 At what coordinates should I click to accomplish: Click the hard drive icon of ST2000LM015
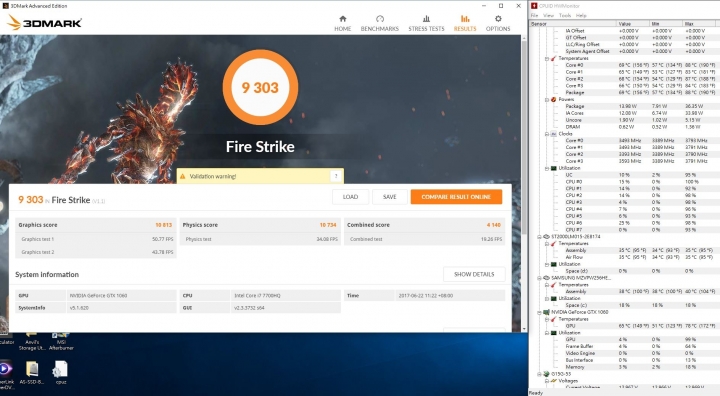[546, 237]
